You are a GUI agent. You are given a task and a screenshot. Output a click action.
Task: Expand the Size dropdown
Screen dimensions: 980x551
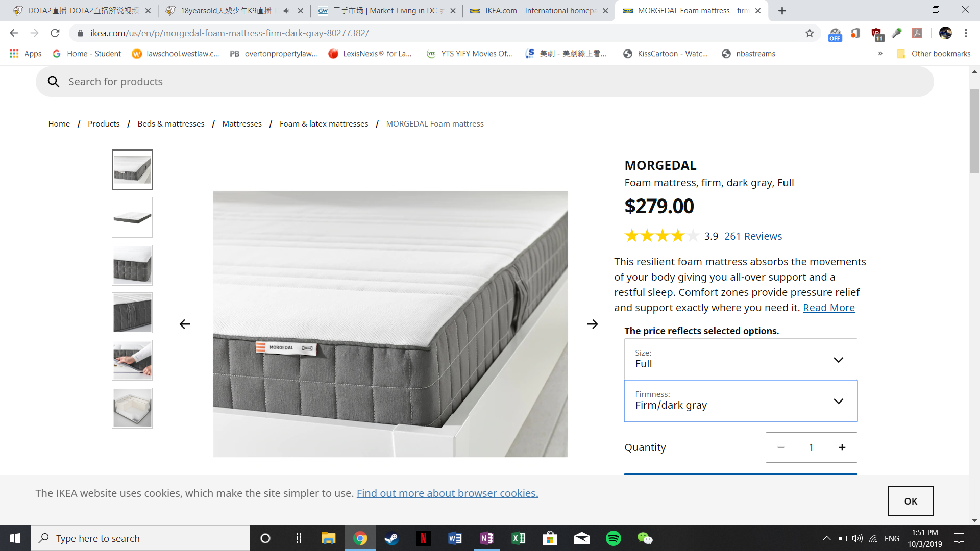click(x=740, y=359)
